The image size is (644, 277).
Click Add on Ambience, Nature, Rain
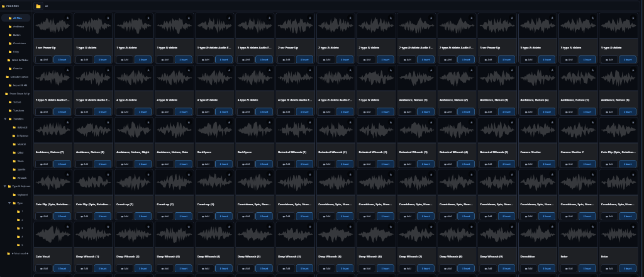tap(165, 164)
